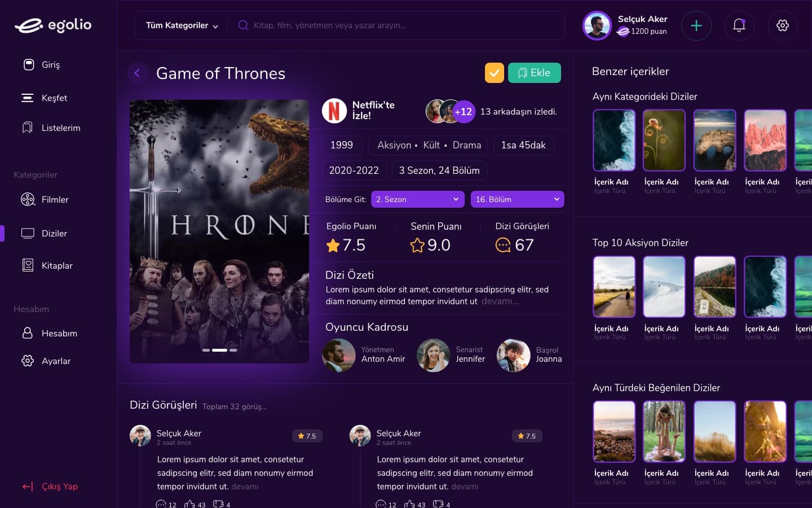Click the 13 arkadaşın izledi text
812x508 pixels.
pos(519,112)
